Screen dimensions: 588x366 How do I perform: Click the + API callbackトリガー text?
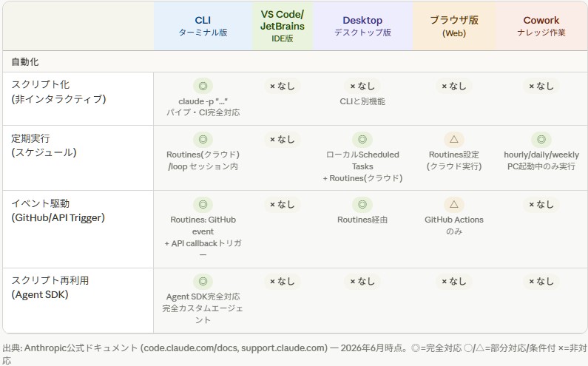(x=203, y=249)
